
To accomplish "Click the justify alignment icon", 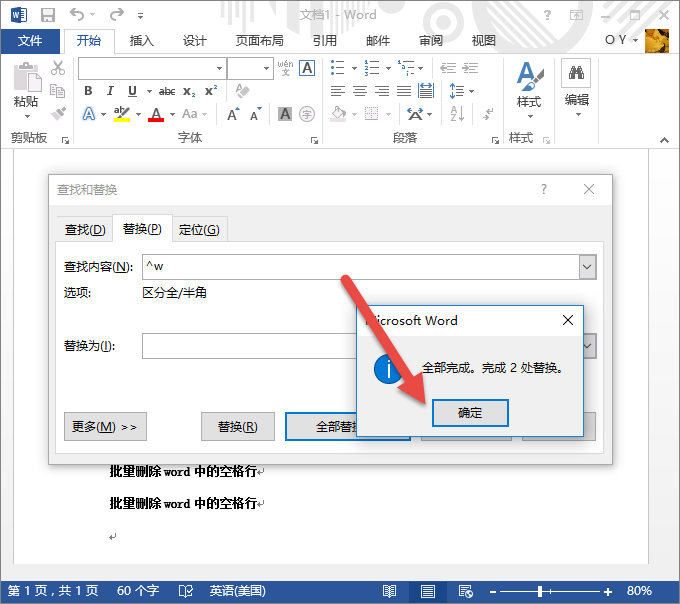I will (404, 91).
